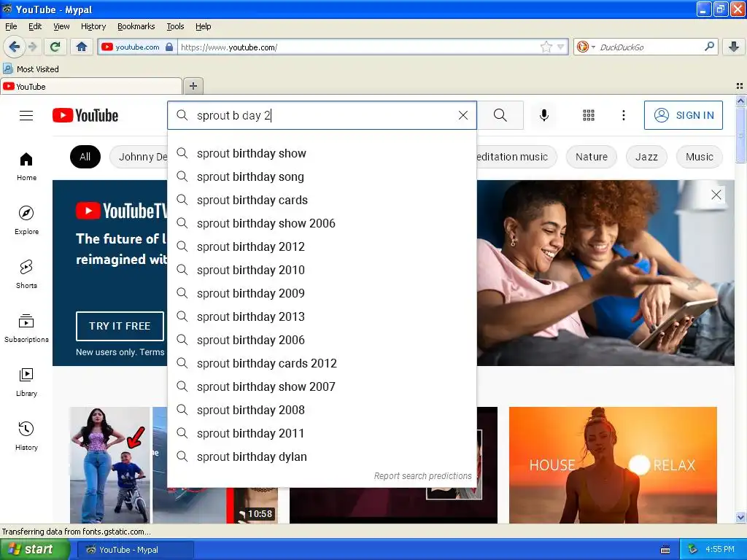This screenshot has height=560, width=747.
Task: Click the SIGN IN button
Action: (x=683, y=115)
